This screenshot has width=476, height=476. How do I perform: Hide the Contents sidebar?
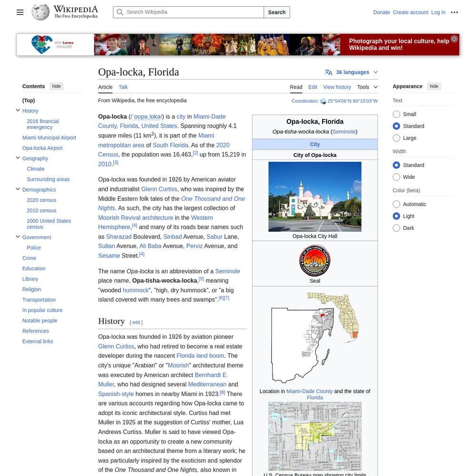56,86
